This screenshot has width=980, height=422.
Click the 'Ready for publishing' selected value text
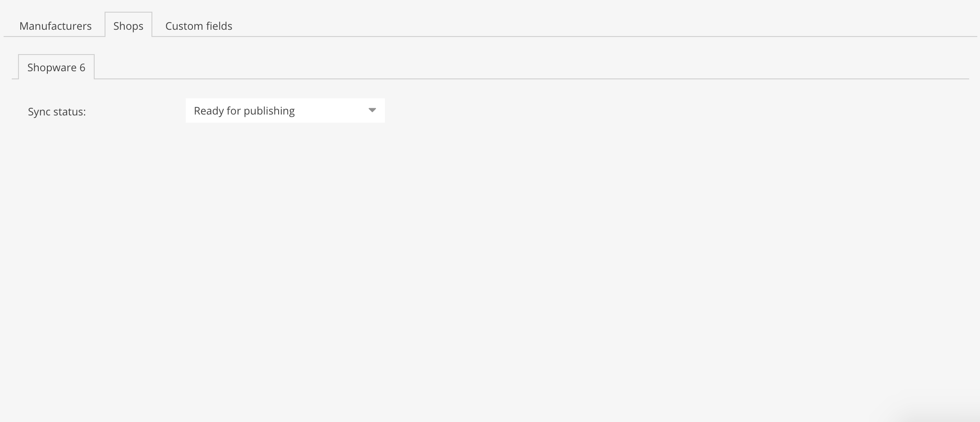(x=244, y=111)
